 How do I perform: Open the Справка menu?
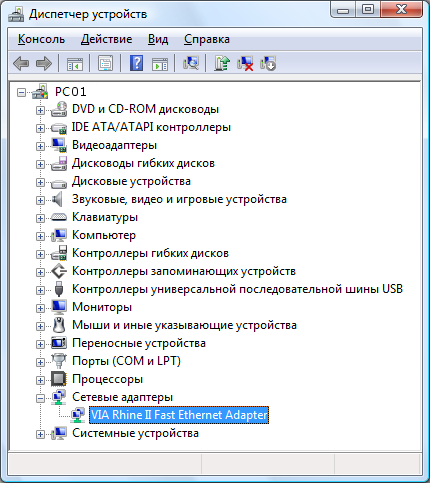[x=207, y=39]
